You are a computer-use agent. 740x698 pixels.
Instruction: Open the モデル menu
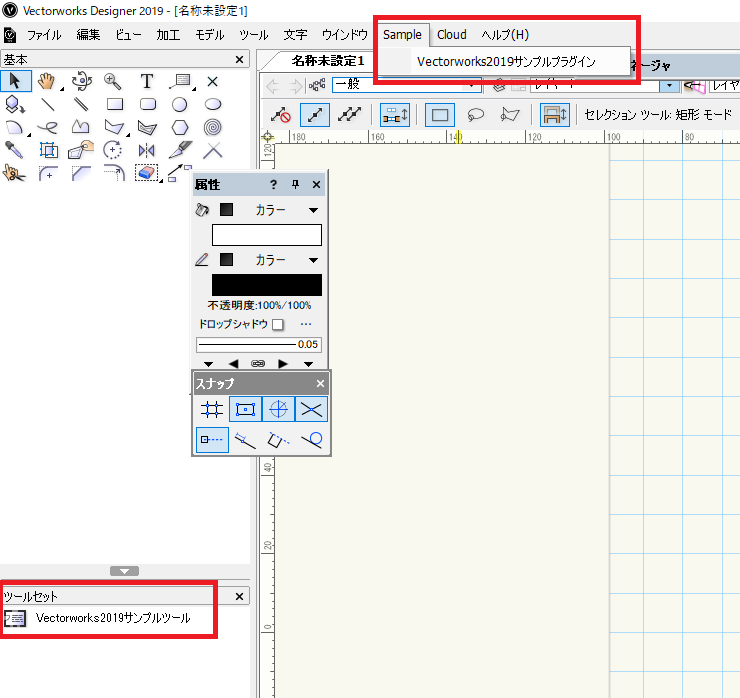click(x=210, y=35)
